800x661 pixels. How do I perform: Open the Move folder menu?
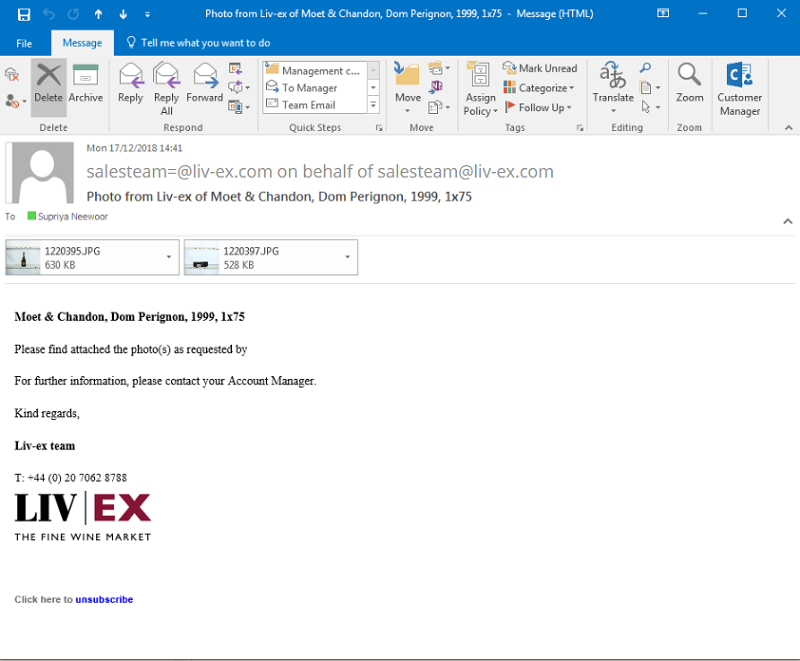(x=408, y=88)
